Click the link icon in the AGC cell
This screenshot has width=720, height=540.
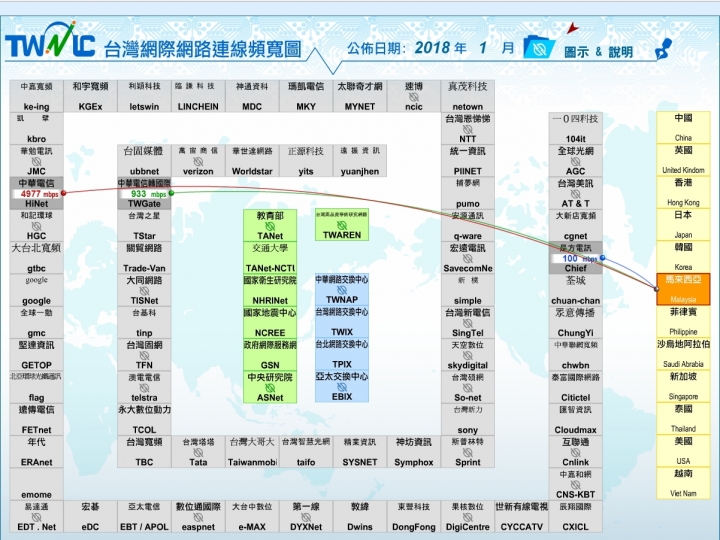pos(575,162)
